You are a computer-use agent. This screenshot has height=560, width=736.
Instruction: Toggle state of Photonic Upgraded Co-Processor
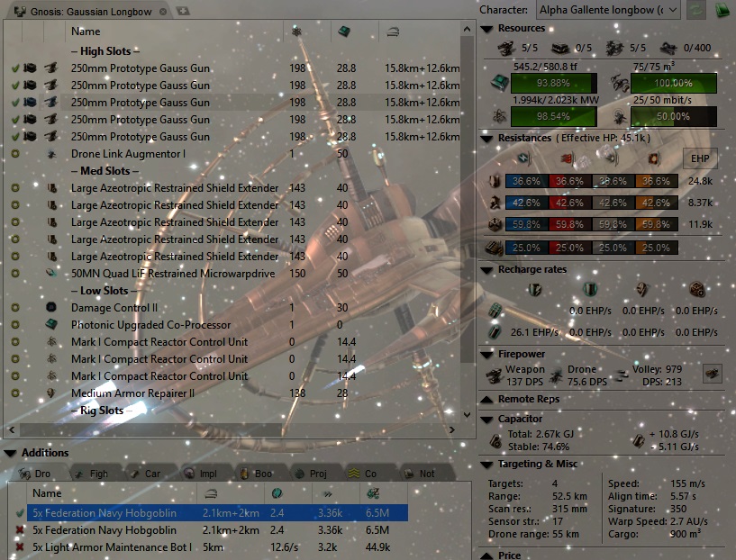tap(15, 324)
